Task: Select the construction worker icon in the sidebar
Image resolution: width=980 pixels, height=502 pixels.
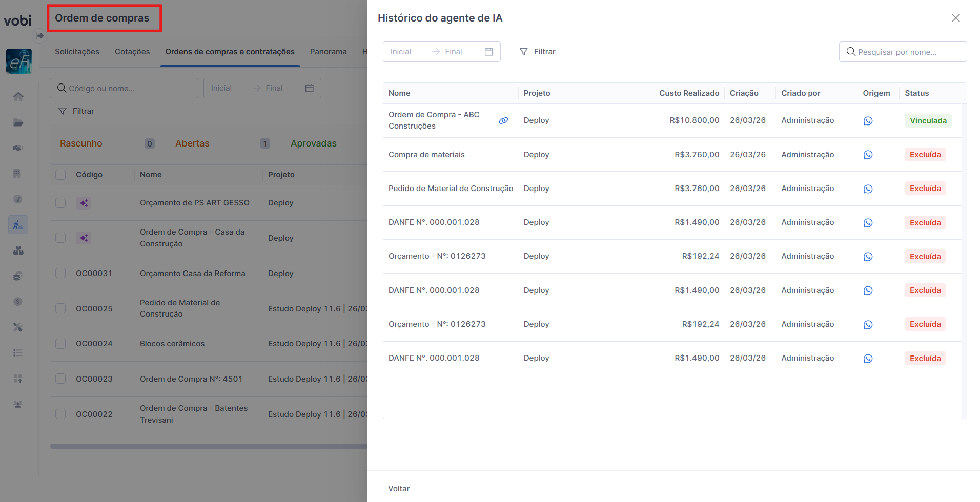Action: click(18, 225)
